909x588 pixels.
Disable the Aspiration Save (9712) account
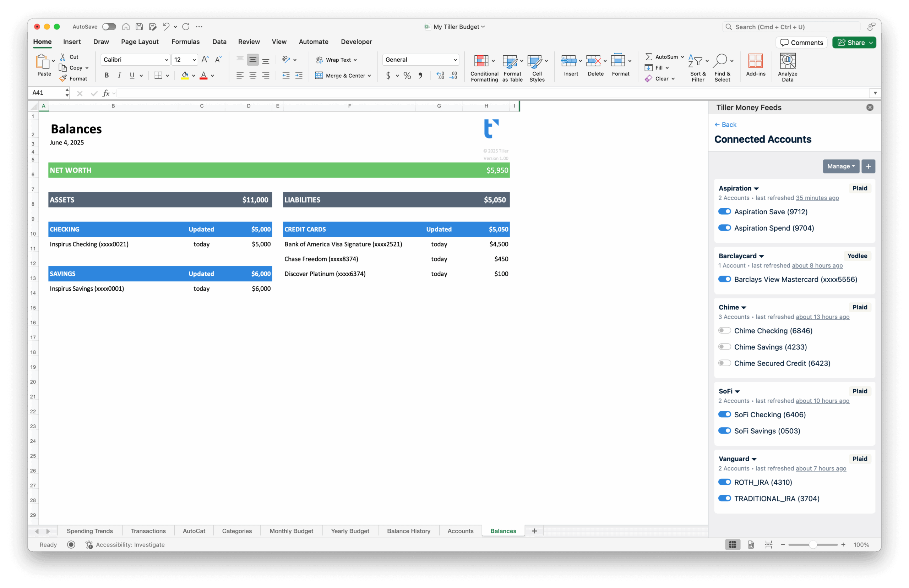coord(725,211)
